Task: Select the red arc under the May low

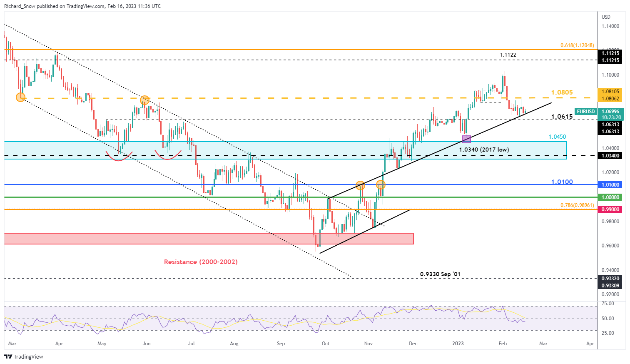Action: pyautogui.click(x=119, y=157)
